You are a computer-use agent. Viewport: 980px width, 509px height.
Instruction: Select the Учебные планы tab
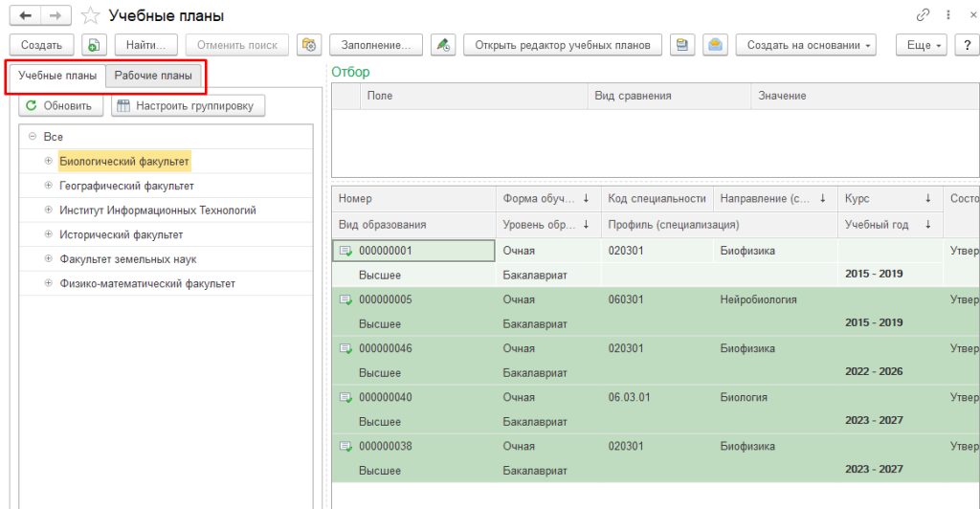[56, 76]
